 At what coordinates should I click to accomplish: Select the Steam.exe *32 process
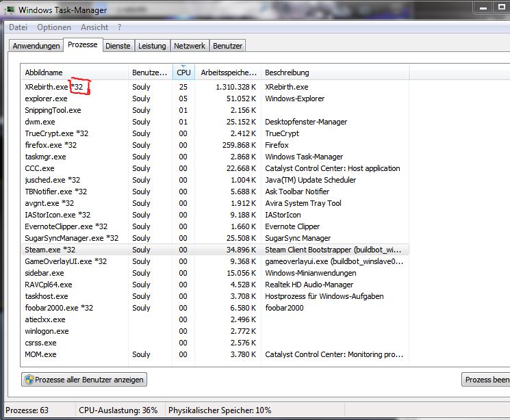(215, 250)
